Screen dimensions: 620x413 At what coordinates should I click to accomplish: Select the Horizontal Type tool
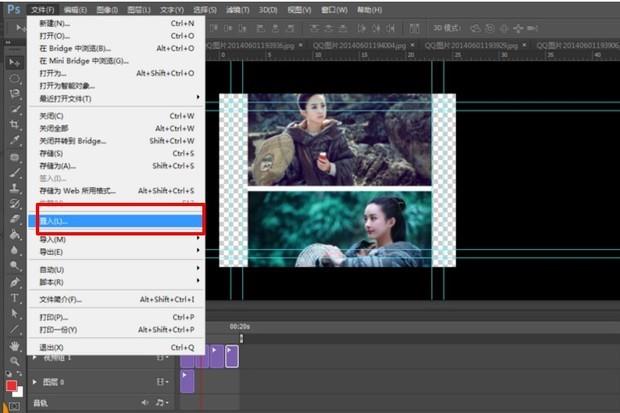(14, 298)
